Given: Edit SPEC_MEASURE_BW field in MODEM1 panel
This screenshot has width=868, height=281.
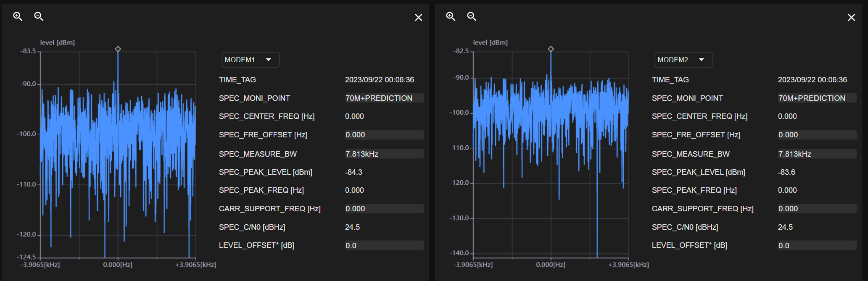Looking at the screenshot, I should point(384,154).
